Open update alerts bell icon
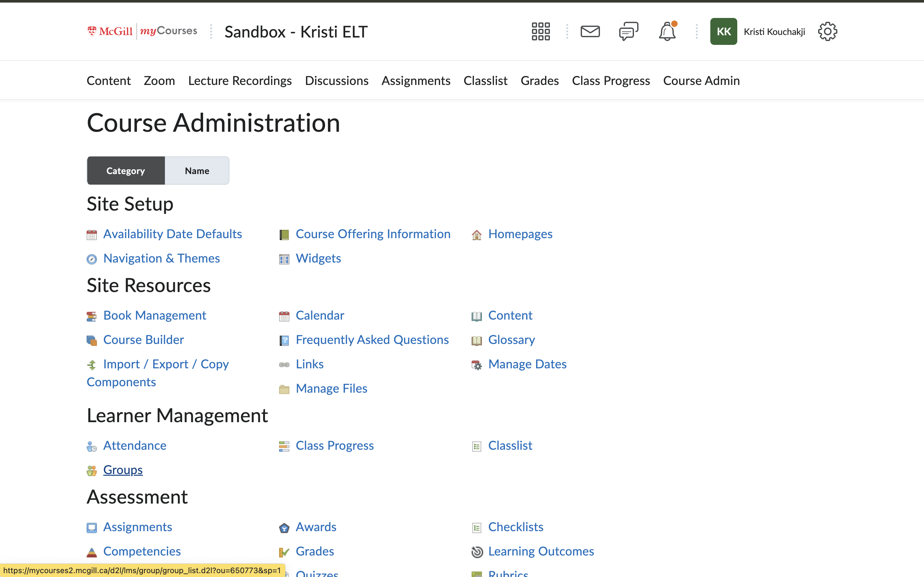Screen dimensions: 924x577 (667, 31)
